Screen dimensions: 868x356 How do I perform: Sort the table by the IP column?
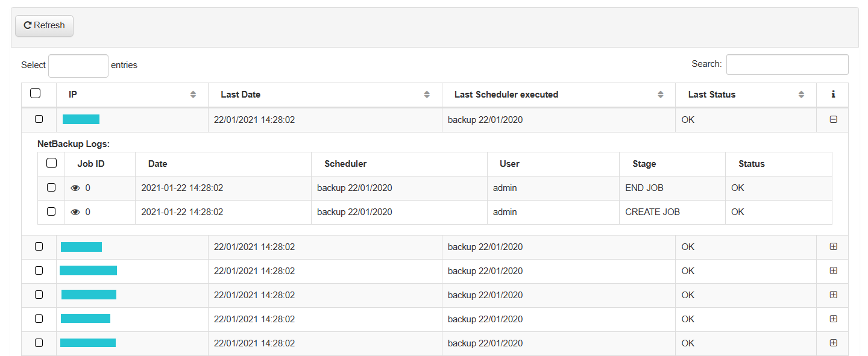point(193,95)
